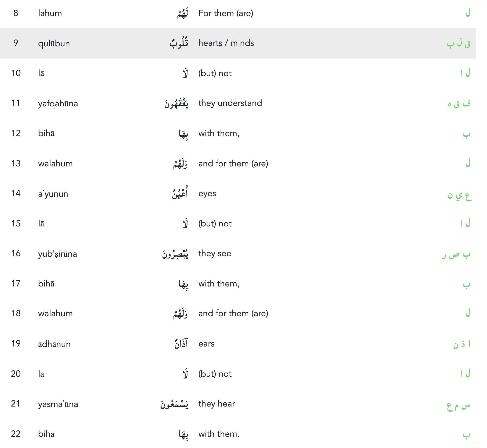Click the translation 'hearts / minds'

pyautogui.click(x=226, y=43)
